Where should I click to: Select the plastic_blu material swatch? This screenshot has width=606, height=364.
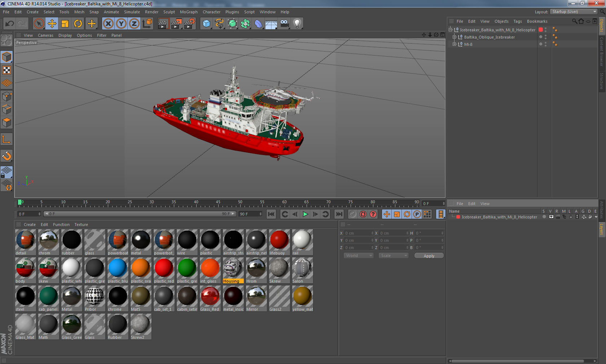[x=118, y=270]
